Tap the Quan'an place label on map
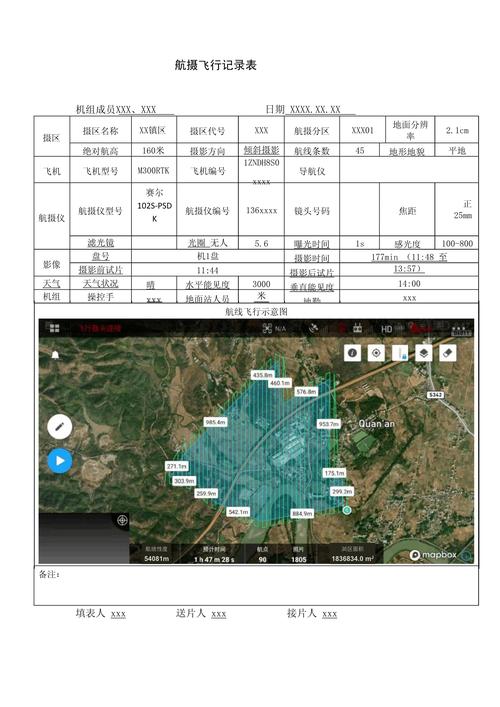500x707 pixels. [x=376, y=424]
